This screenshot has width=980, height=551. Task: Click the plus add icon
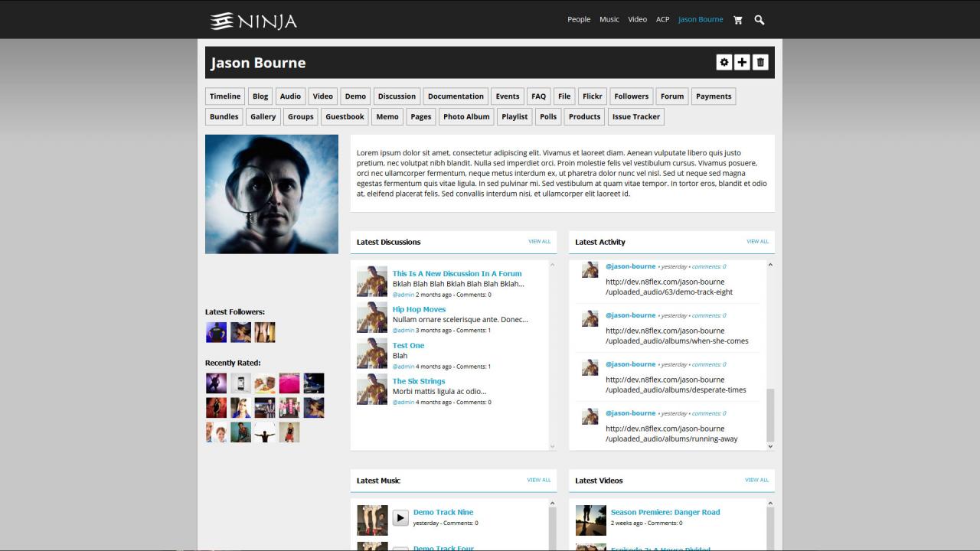742,63
